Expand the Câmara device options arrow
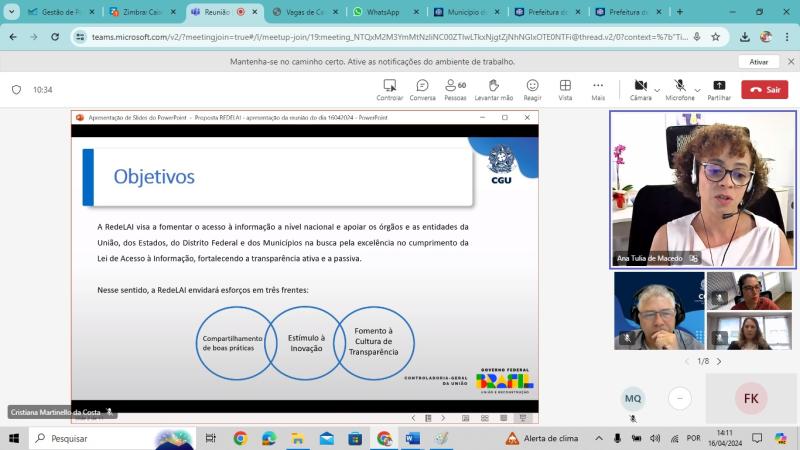The width and height of the screenshot is (800, 450). (x=657, y=90)
